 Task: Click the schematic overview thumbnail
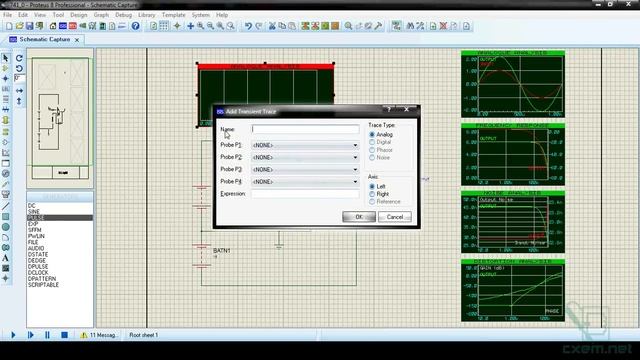(60, 118)
